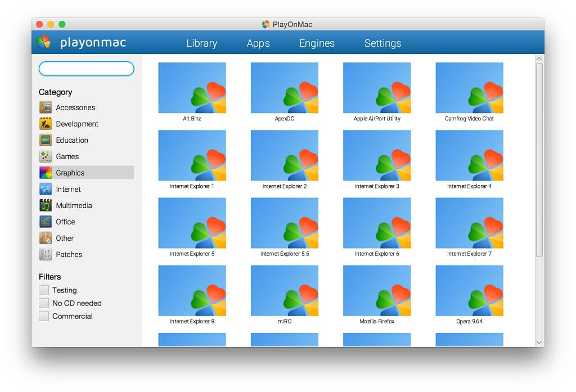Open the Alt.Binz app thumbnail

coord(192,88)
